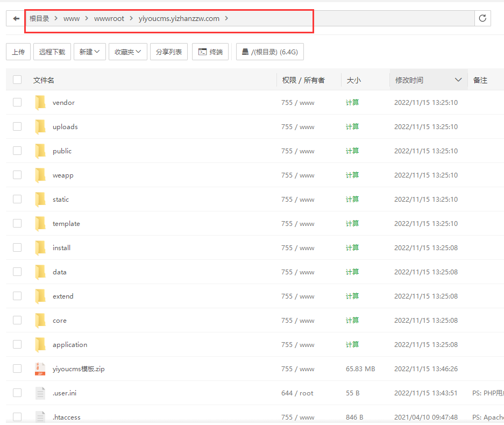
Task: Click the vendor folder icon
Action: [40, 102]
